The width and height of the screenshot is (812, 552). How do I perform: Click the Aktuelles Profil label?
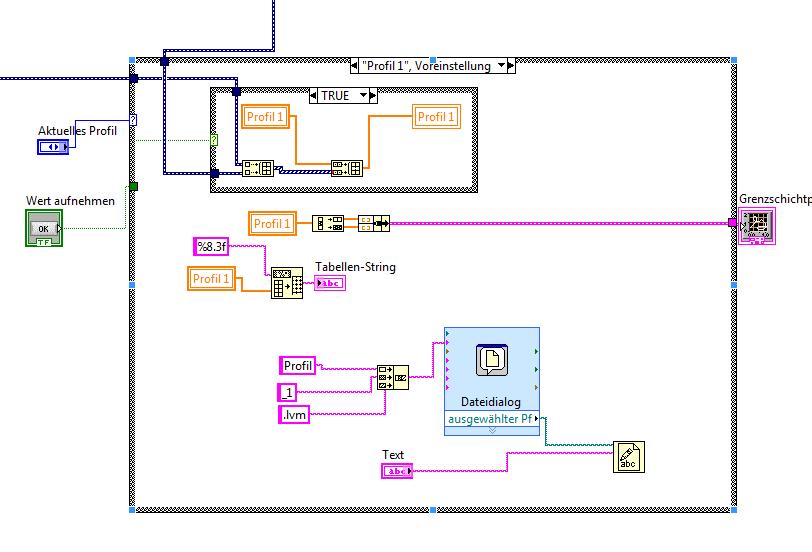click(x=78, y=130)
